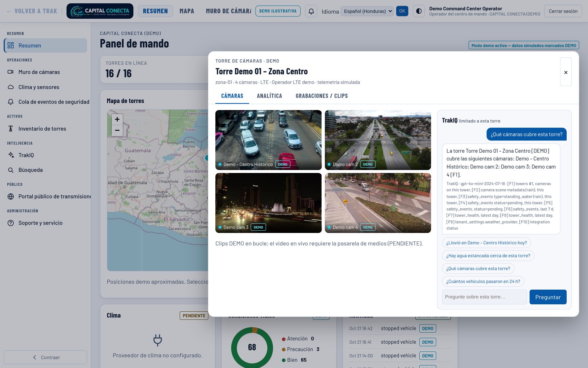Open Demo – Centro Histórico camera feed
This screenshot has height=368, width=588.
[x=268, y=140]
